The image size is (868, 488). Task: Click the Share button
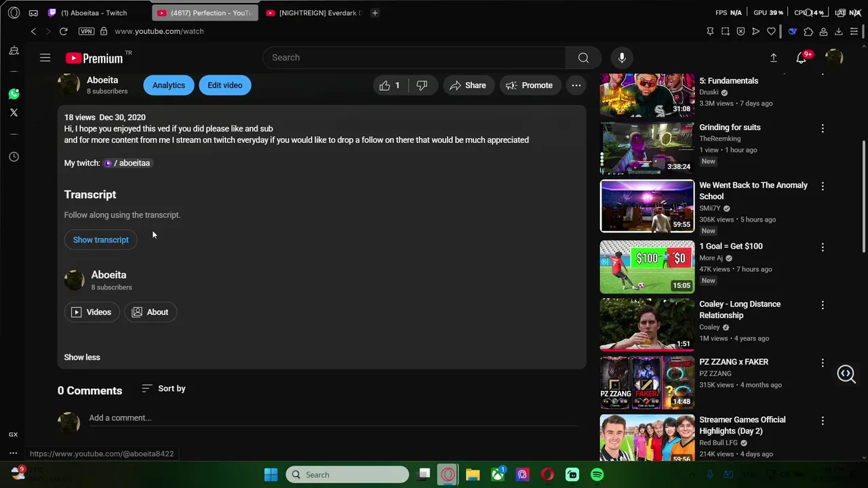(468, 85)
